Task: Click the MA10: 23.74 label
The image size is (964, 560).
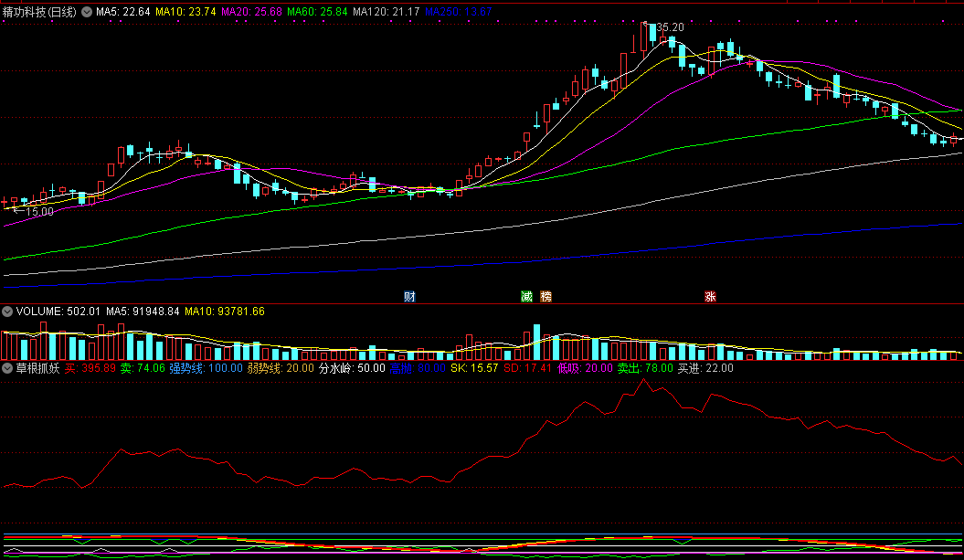Action: 185,12
